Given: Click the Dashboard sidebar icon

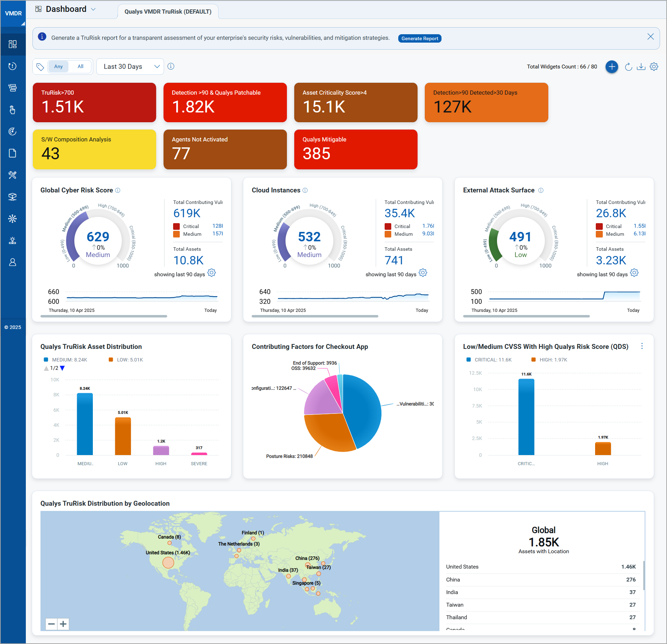Looking at the screenshot, I should click(x=13, y=44).
